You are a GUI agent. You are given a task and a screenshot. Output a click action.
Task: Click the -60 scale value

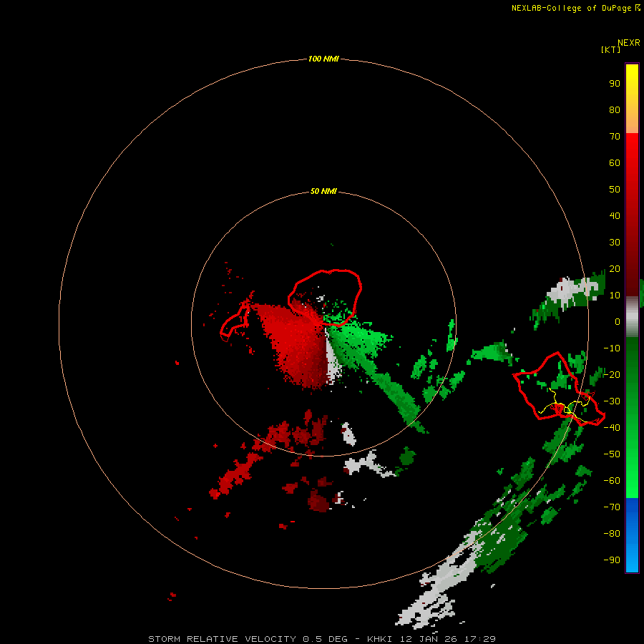612,481
